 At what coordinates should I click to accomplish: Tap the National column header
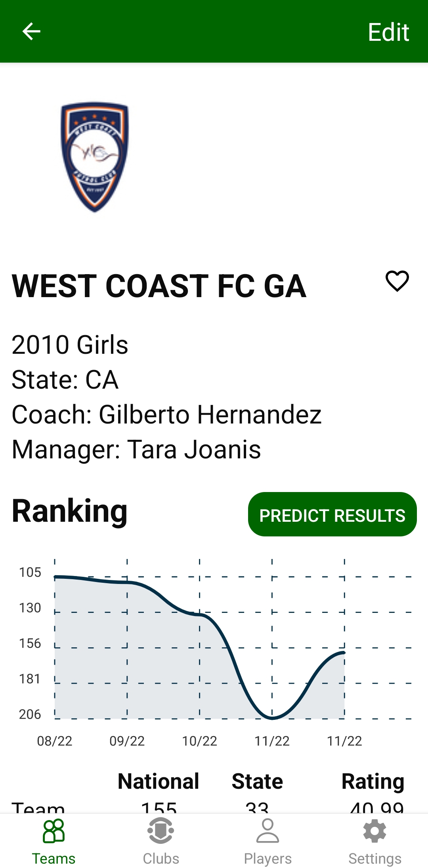[158, 781]
